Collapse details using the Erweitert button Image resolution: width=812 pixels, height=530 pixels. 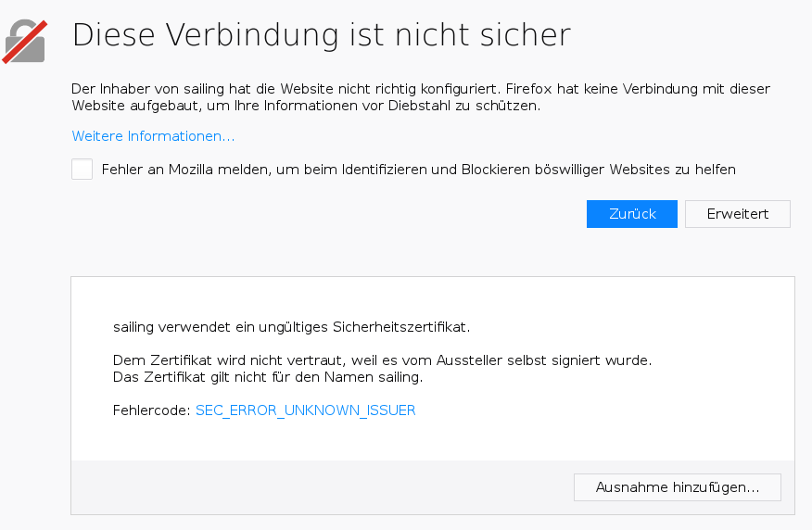(738, 214)
